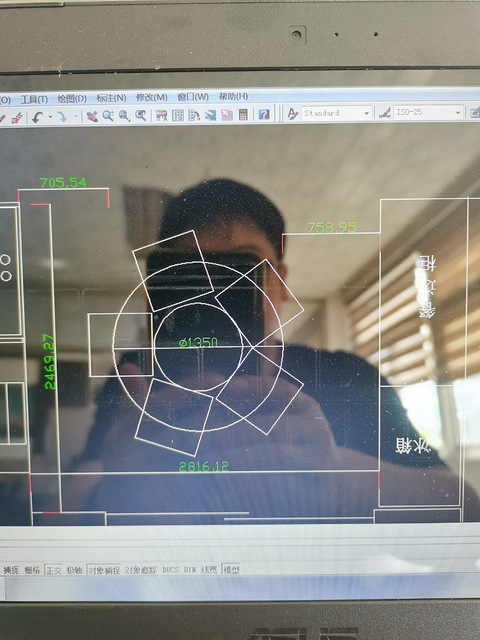Image resolution: width=480 pixels, height=640 pixels.
Task: Click the Help question mark icon
Action: tap(264, 114)
